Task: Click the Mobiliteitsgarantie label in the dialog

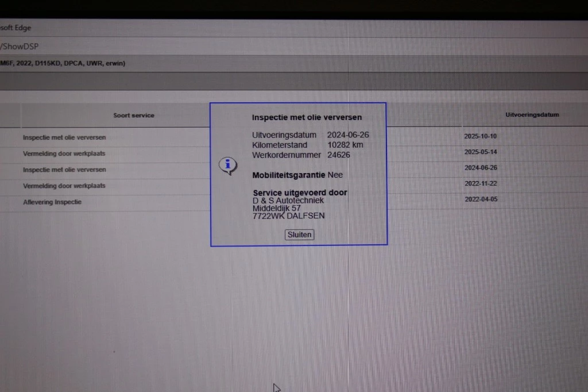Action: [289, 175]
